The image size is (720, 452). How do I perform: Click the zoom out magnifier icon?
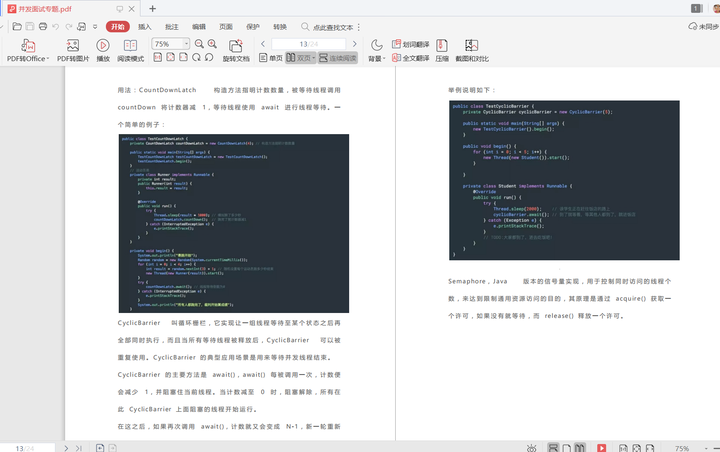[x=199, y=44]
